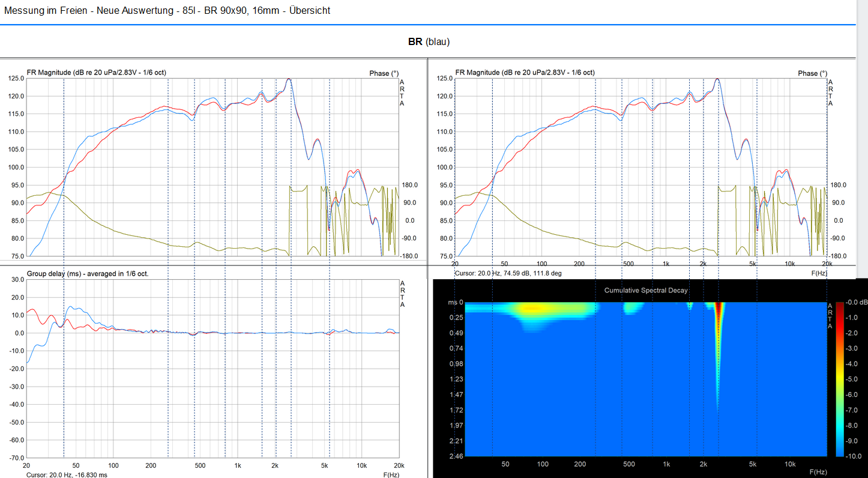Click the cursor readout showing -16.830 ms
Image resolution: width=868 pixels, height=478 pixels.
[67, 474]
